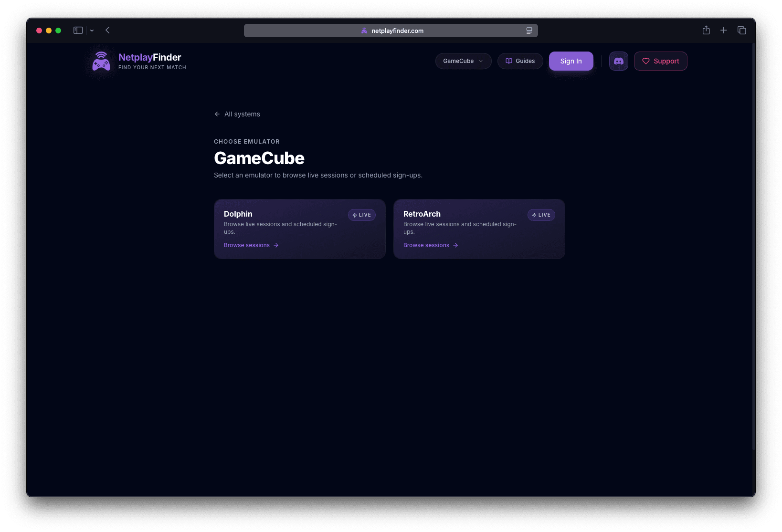Browse sessions for Dolphin
This screenshot has height=532, width=782.
coord(251,245)
